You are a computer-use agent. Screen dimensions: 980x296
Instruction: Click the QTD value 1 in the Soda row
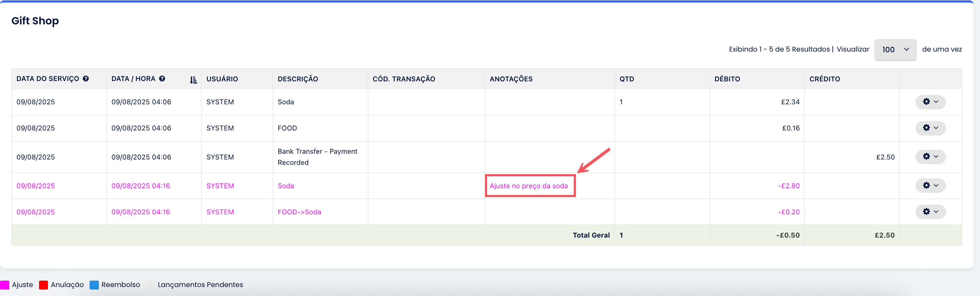pyautogui.click(x=621, y=102)
